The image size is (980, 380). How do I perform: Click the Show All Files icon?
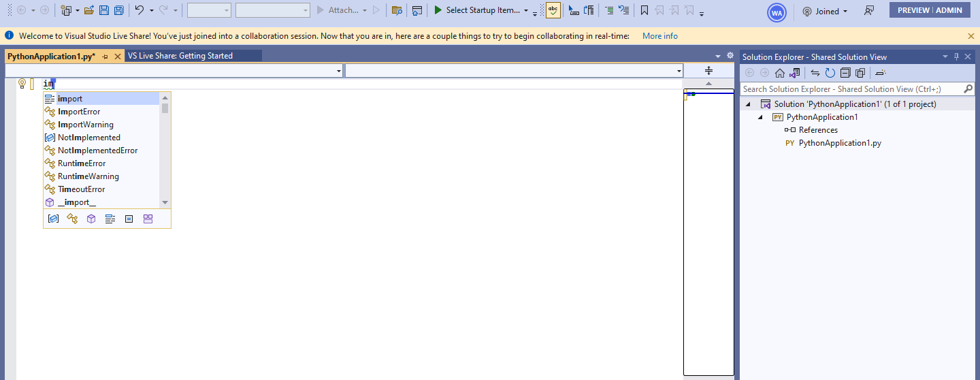pos(860,73)
